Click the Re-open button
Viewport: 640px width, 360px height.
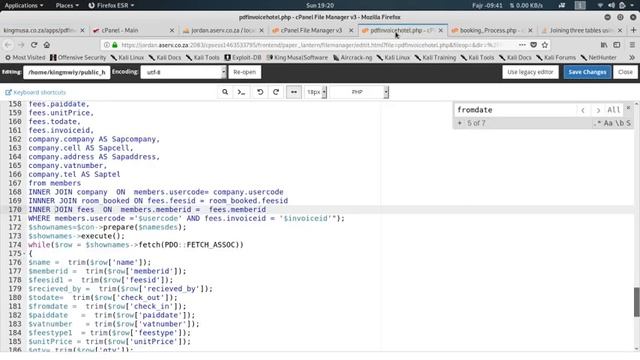[x=244, y=72]
